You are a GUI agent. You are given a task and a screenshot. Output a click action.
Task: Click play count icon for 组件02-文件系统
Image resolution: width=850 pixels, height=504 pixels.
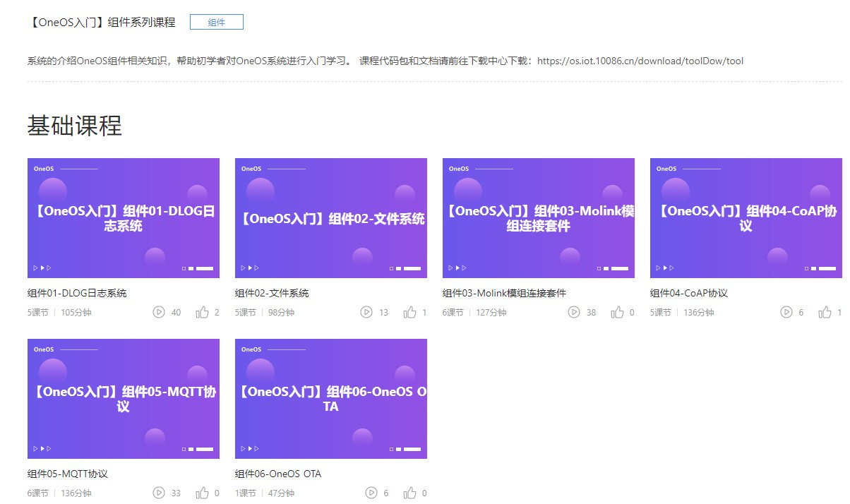(366, 312)
